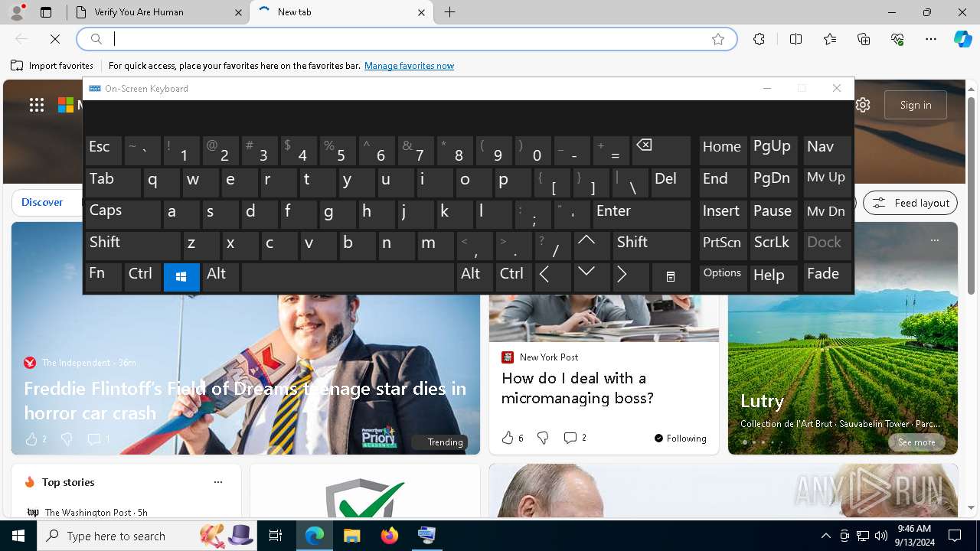The width and height of the screenshot is (980, 551).
Task: Open the Favorites hub icon
Action: click(x=830, y=39)
